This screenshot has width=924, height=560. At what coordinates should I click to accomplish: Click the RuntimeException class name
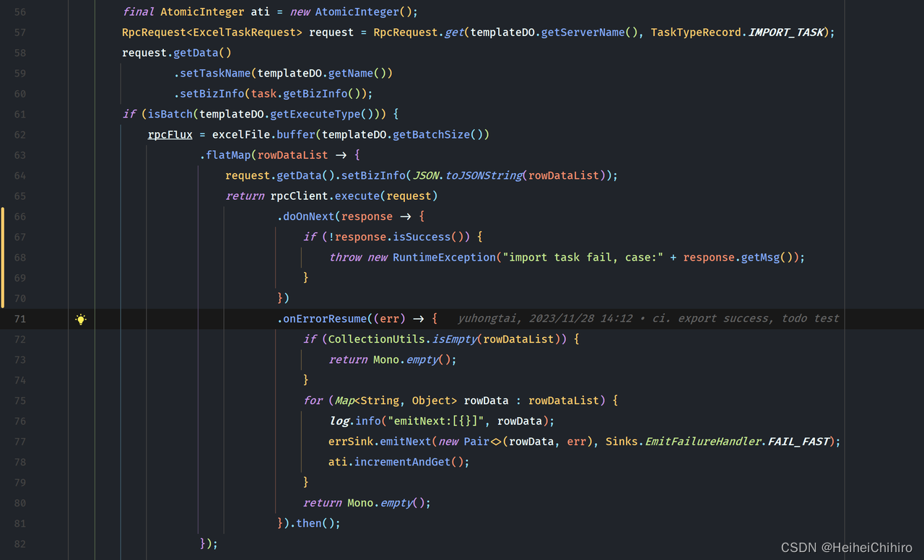tap(444, 258)
